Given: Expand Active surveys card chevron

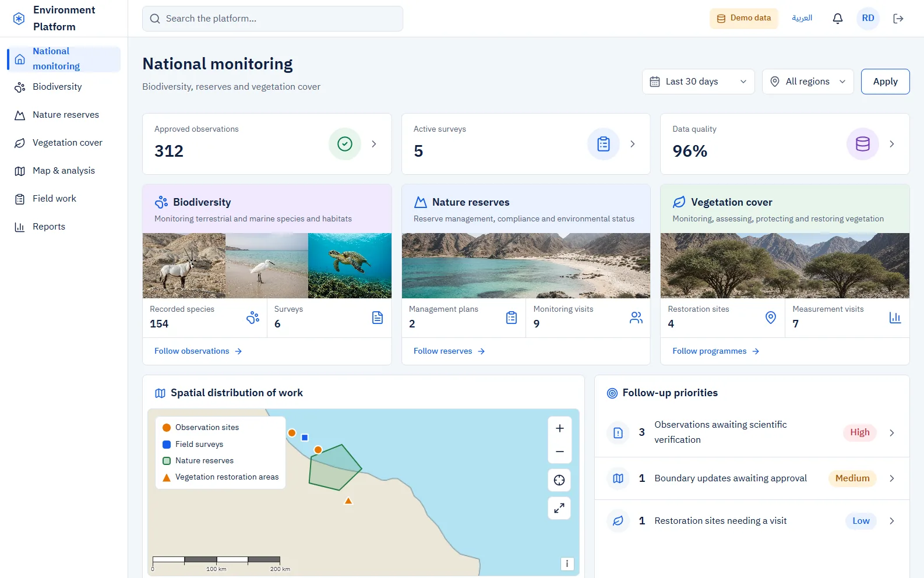Looking at the screenshot, I should coord(633,144).
